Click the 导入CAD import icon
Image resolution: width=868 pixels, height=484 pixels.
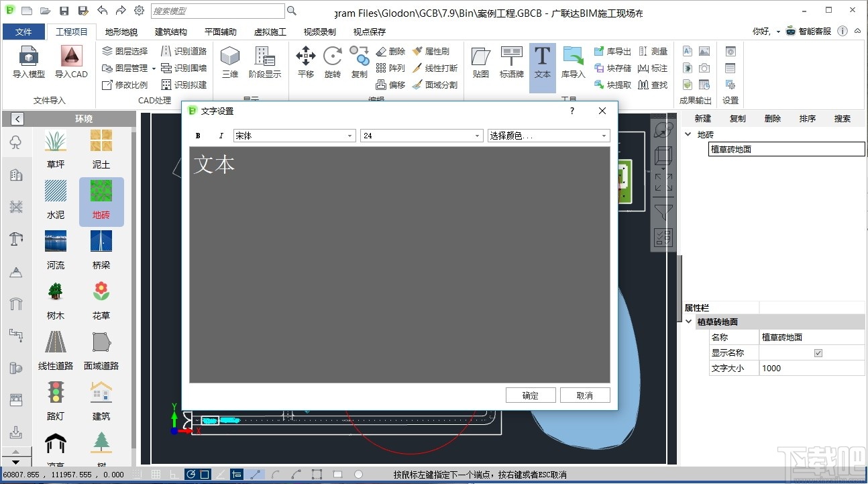71,62
